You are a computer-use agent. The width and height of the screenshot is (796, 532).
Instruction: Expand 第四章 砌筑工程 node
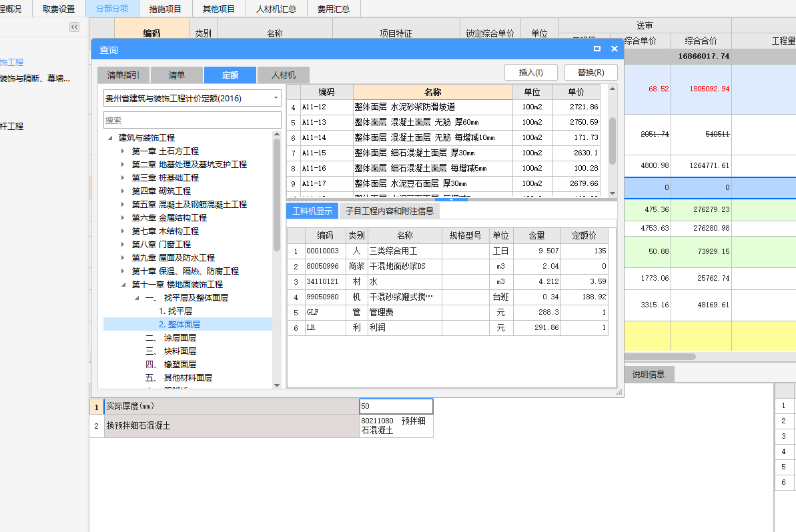point(123,191)
